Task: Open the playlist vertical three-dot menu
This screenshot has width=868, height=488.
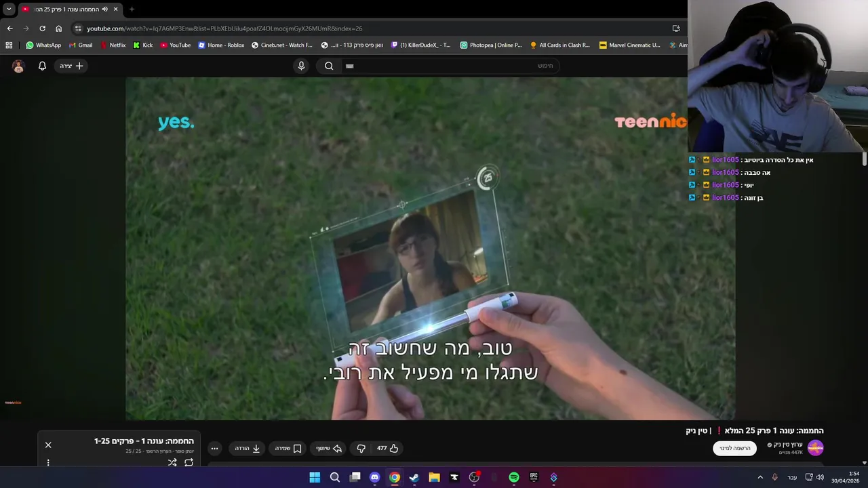Action: click(x=48, y=462)
